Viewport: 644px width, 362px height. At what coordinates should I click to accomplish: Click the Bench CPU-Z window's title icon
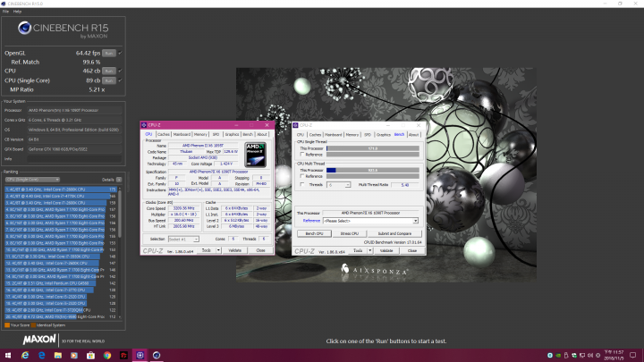coord(295,125)
